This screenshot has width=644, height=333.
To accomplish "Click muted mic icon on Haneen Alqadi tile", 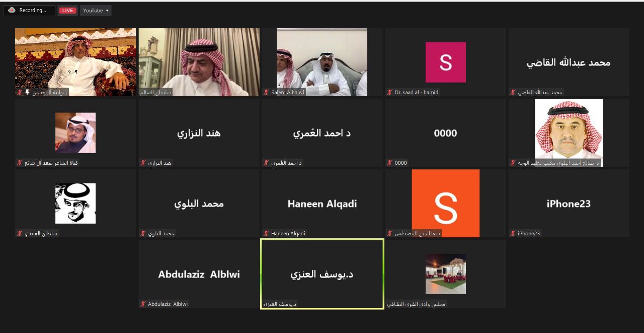I will [266, 233].
